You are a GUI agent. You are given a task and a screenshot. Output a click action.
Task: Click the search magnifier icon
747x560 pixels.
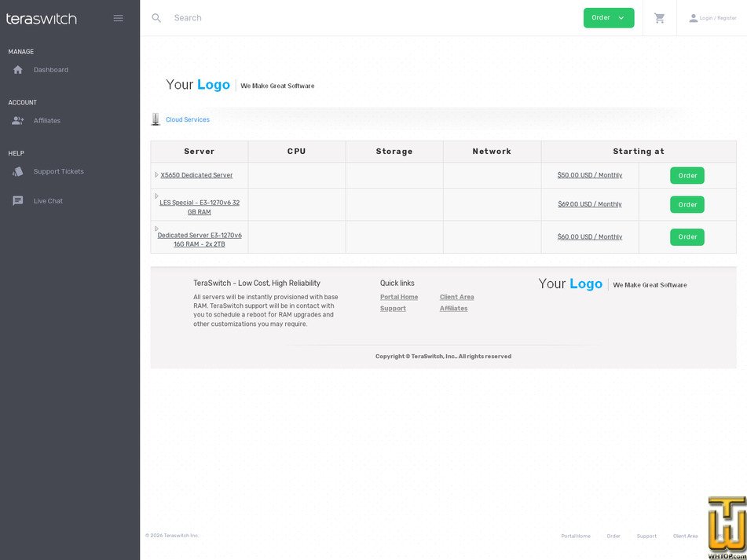coord(156,18)
